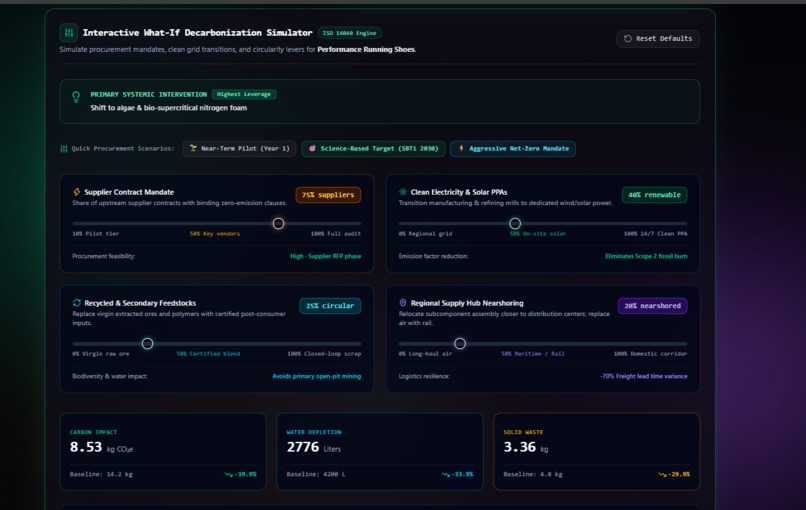Click the pin icon by Regional Supply Hub Nearshoring

(x=403, y=303)
